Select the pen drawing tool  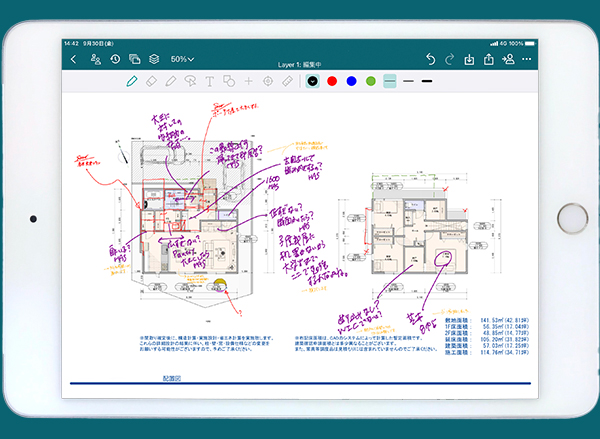[x=132, y=80]
